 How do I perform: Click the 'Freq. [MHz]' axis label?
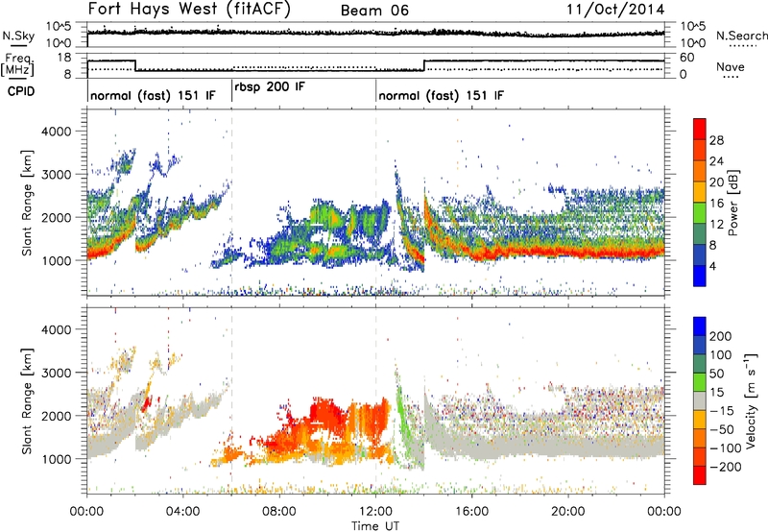point(17,64)
